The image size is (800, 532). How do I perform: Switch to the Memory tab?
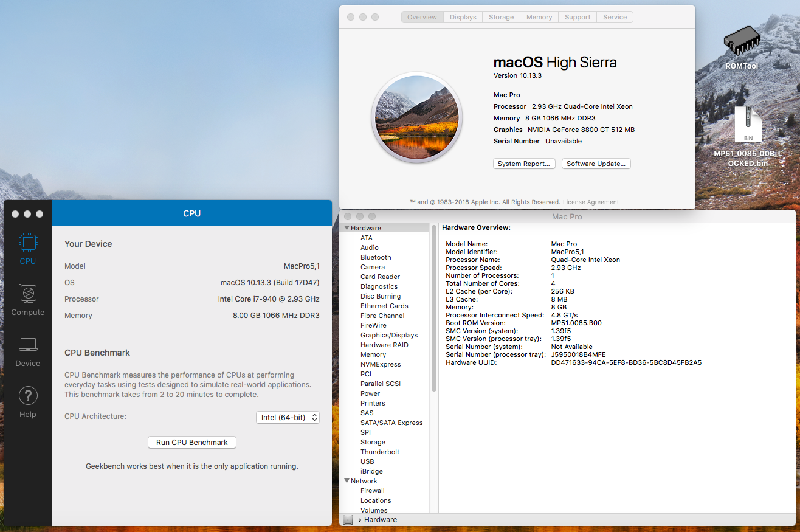click(x=539, y=17)
